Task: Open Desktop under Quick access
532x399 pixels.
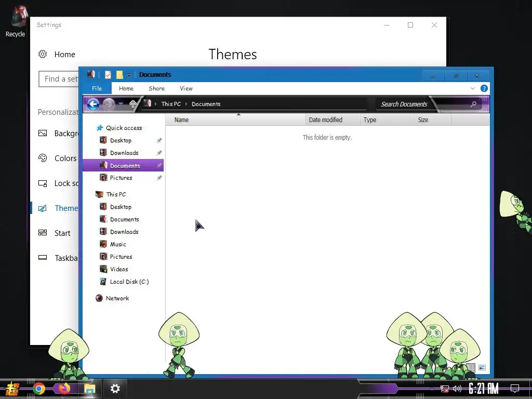Action: 121,140
